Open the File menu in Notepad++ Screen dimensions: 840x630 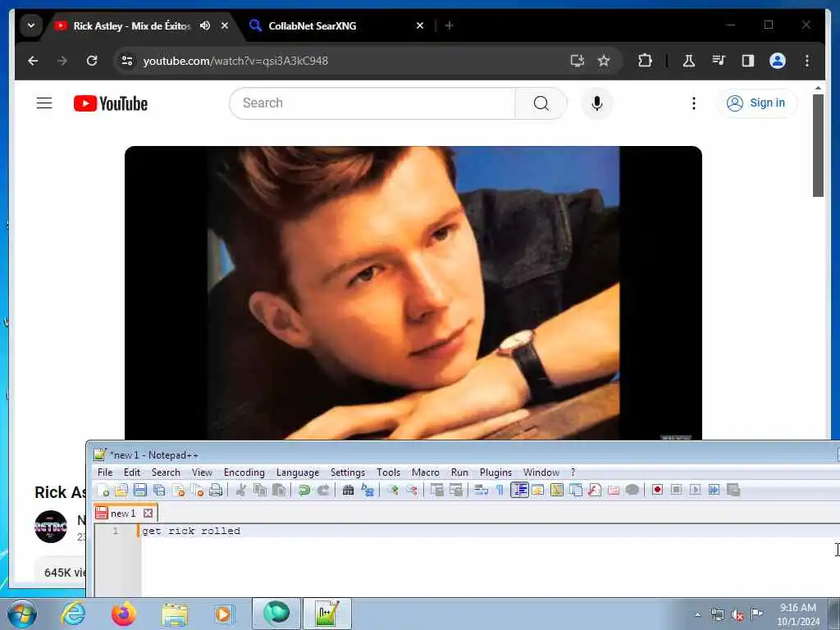pos(105,472)
